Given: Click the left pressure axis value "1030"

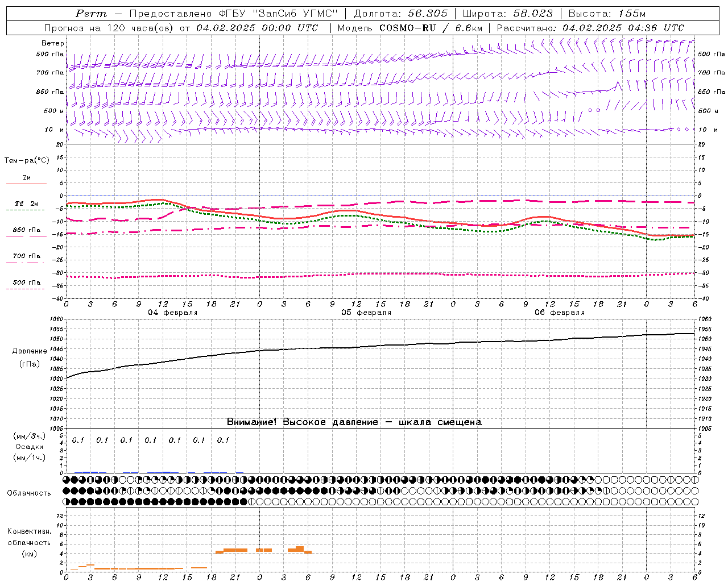Looking at the screenshot, I should [57, 379].
